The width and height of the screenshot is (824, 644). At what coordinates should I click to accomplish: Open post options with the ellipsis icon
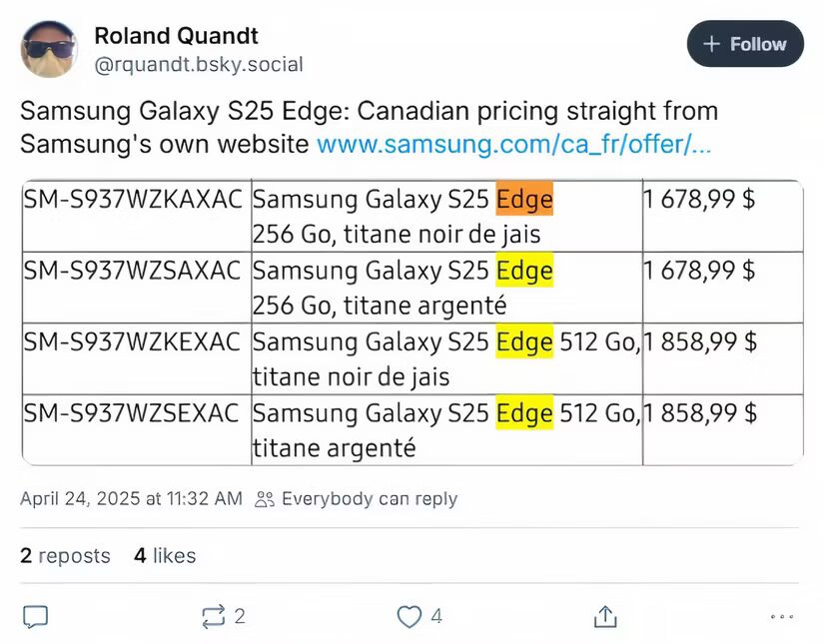pyautogui.click(x=782, y=616)
